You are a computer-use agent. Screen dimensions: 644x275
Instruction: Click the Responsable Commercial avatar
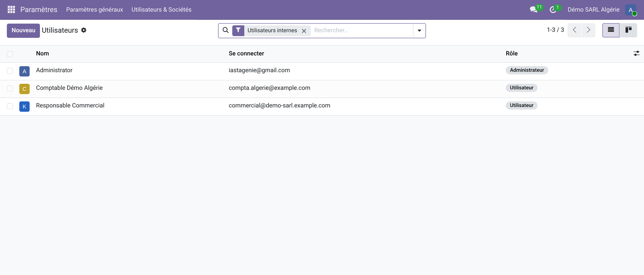pyautogui.click(x=24, y=106)
